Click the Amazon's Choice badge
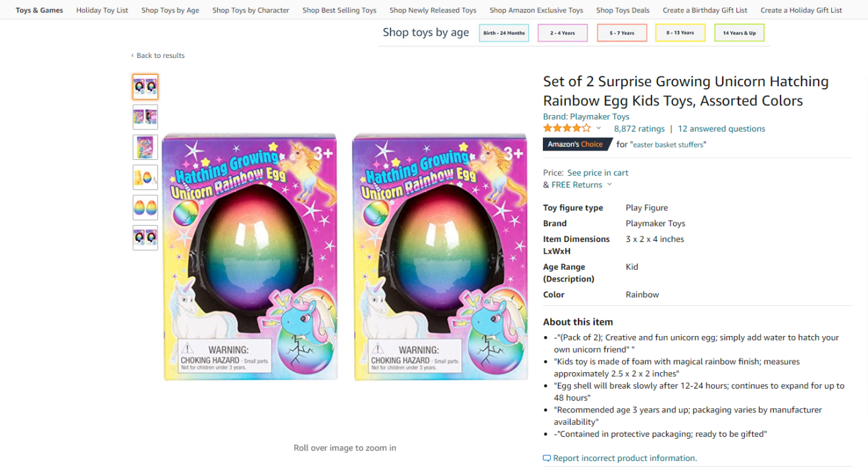 (x=575, y=144)
